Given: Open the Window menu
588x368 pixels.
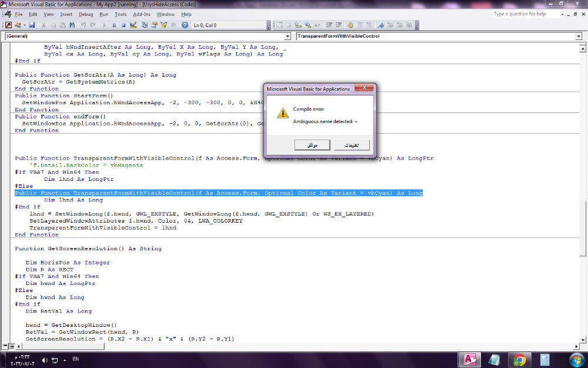Looking at the screenshot, I should pyautogui.click(x=165, y=14).
